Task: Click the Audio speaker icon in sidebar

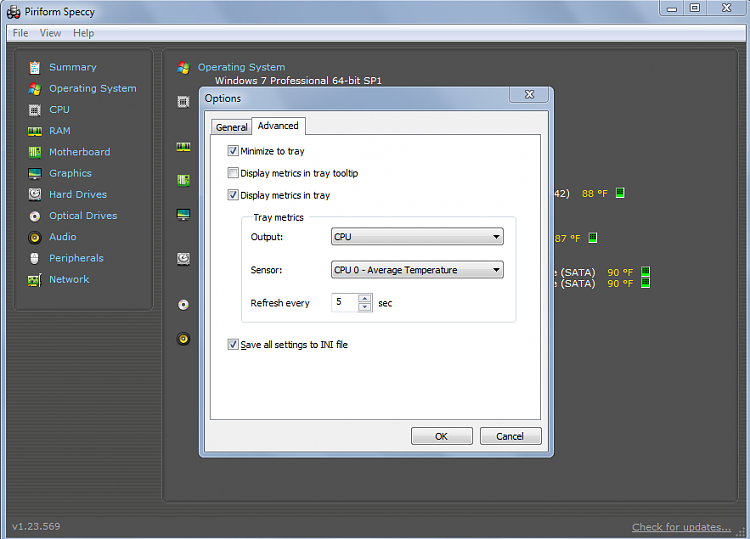Action: (x=34, y=237)
